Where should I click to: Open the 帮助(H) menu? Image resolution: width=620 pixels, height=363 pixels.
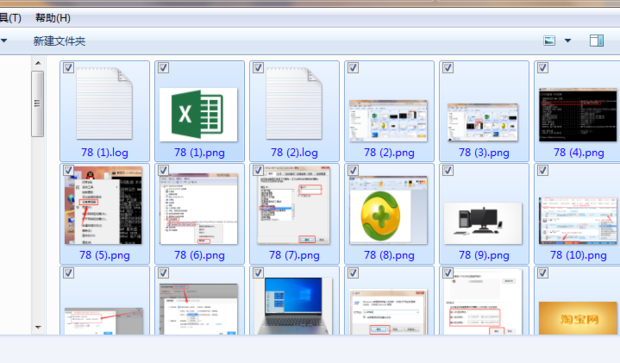coord(53,18)
